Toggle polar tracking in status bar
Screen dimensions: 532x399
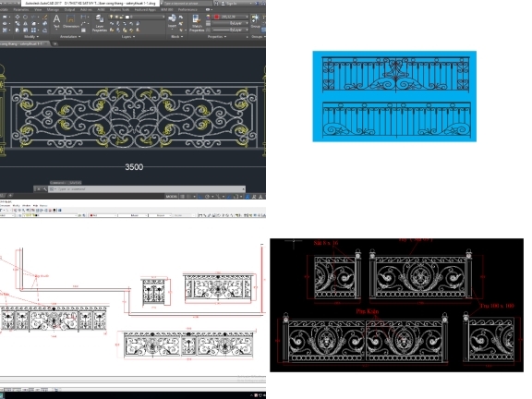pos(207,197)
